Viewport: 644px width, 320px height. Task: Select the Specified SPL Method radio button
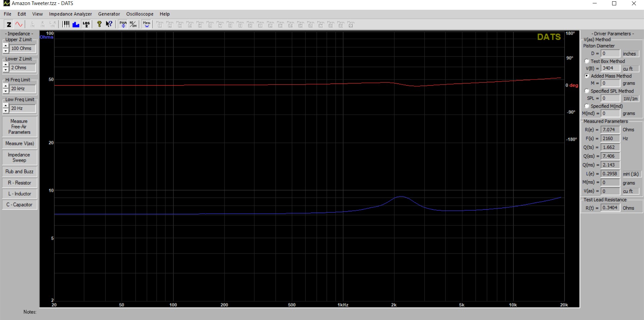587,91
